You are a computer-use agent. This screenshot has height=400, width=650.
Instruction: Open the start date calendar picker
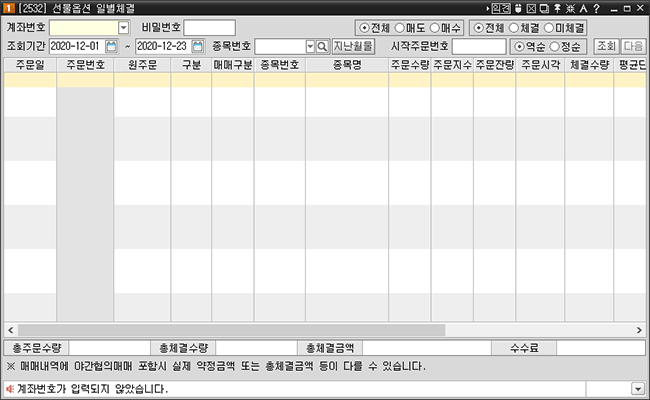(111, 47)
